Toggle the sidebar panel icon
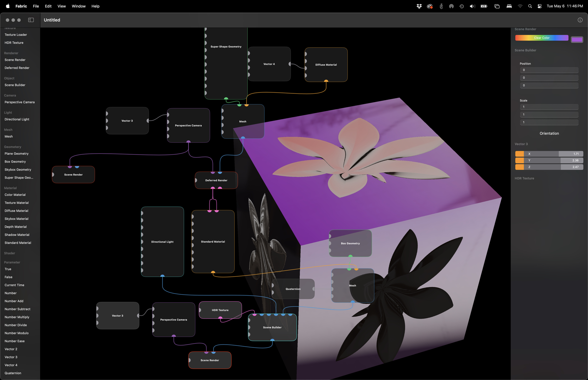The image size is (588, 380). pos(31,20)
